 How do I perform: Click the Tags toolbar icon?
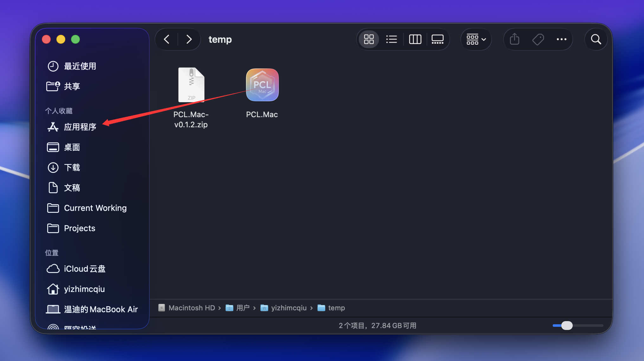[x=538, y=39]
